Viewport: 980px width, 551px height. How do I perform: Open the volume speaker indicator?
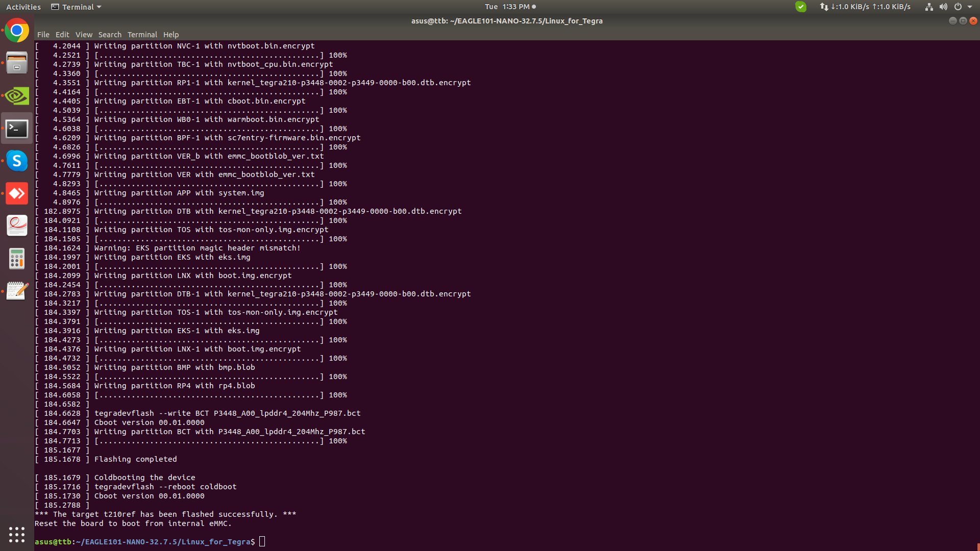coord(943,7)
